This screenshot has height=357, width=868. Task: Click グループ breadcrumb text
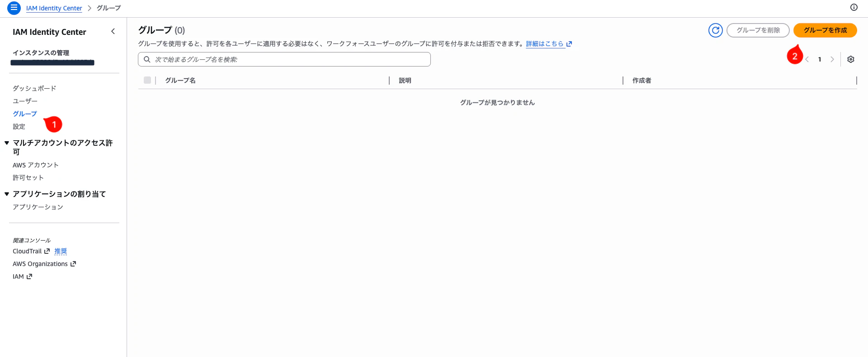pyautogui.click(x=108, y=8)
